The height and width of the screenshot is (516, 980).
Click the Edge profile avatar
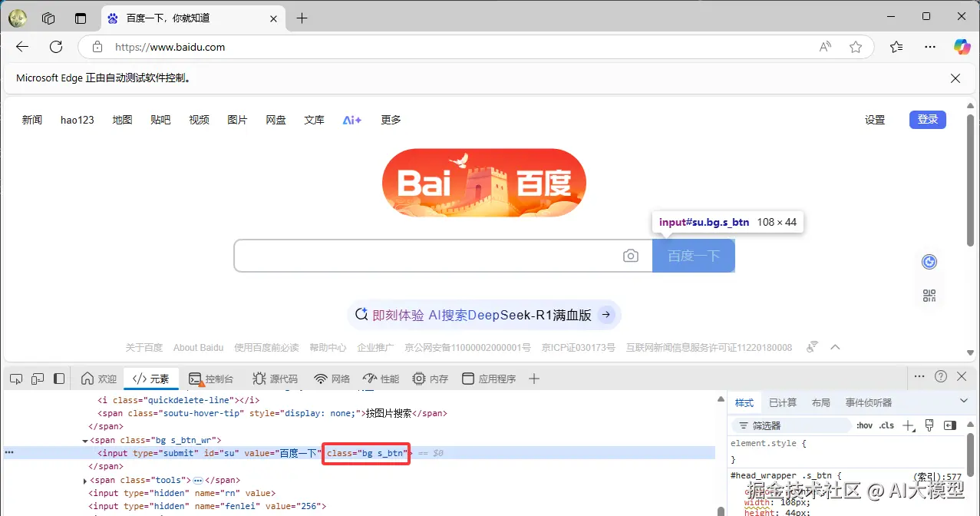pyautogui.click(x=18, y=18)
